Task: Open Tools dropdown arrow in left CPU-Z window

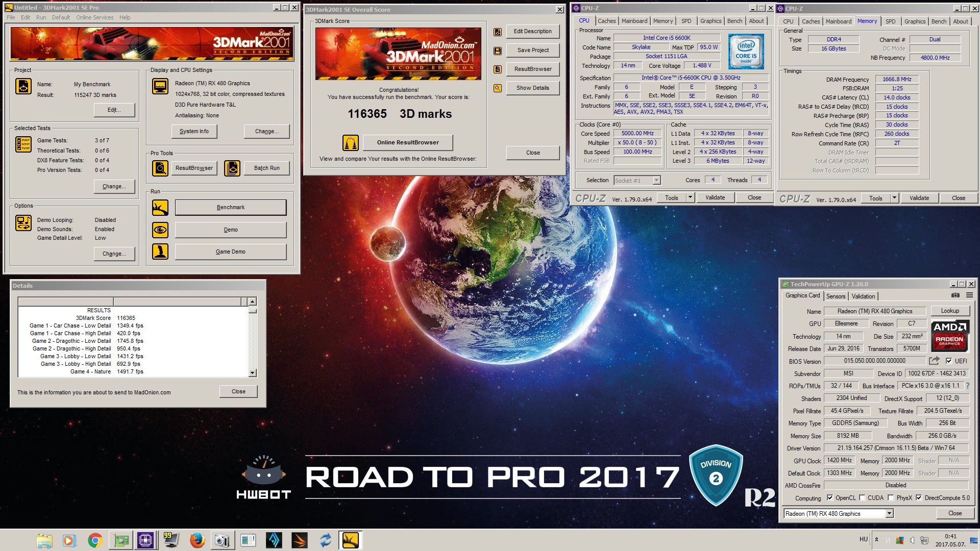Action: 690,197
